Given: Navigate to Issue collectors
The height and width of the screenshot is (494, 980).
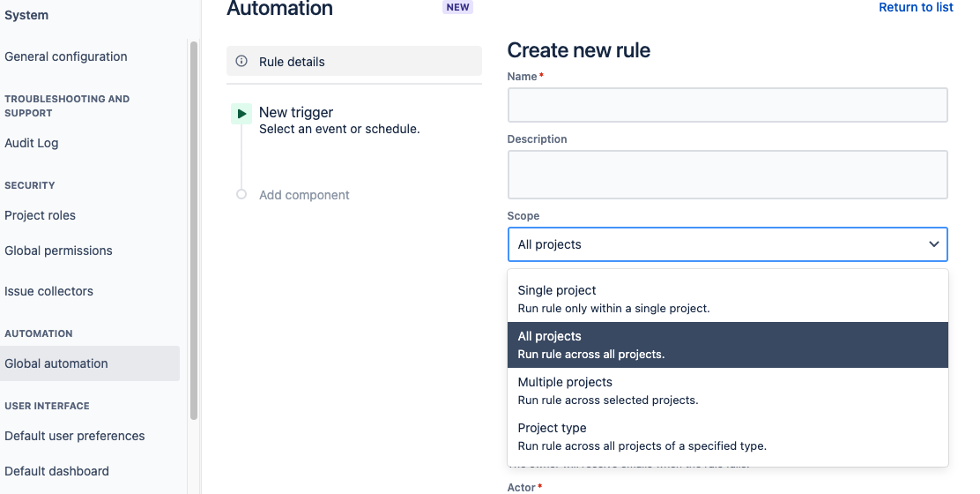Looking at the screenshot, I should pyautogui.click(x=49, y=291).
